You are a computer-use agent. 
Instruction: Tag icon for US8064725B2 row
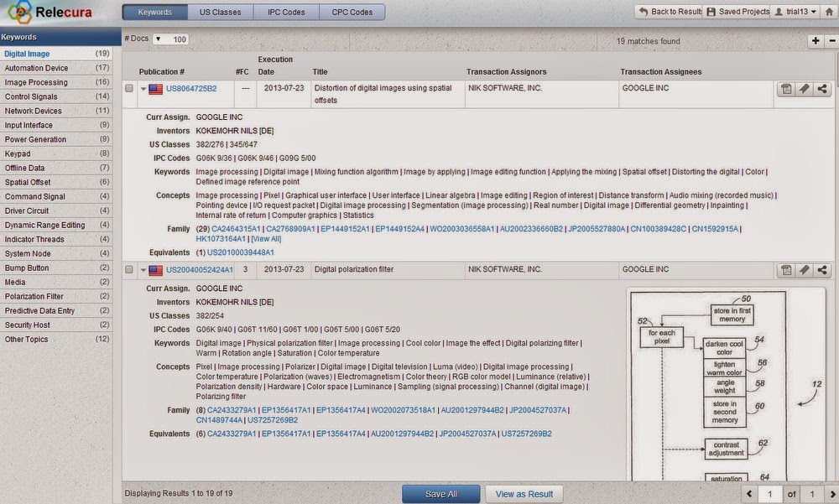click(805, 89)
